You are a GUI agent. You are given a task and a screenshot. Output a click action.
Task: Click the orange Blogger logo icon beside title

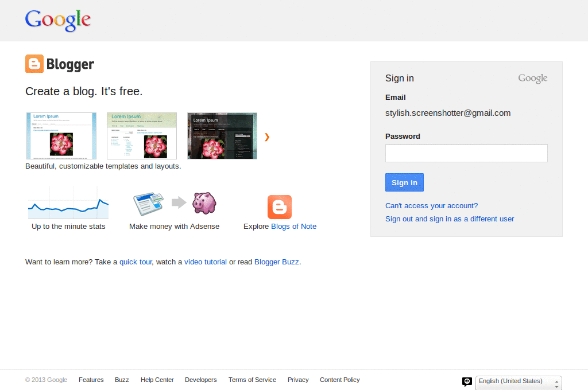point(34,64)
